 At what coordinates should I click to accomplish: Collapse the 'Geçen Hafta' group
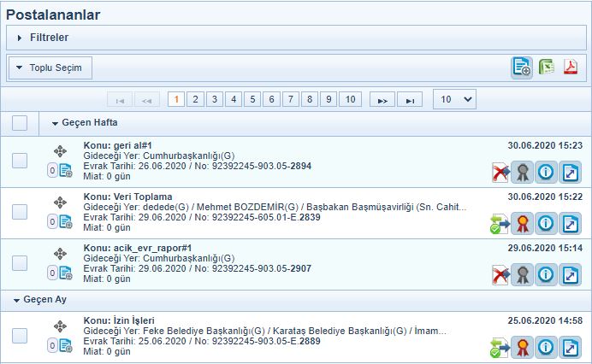click(56, 124)
